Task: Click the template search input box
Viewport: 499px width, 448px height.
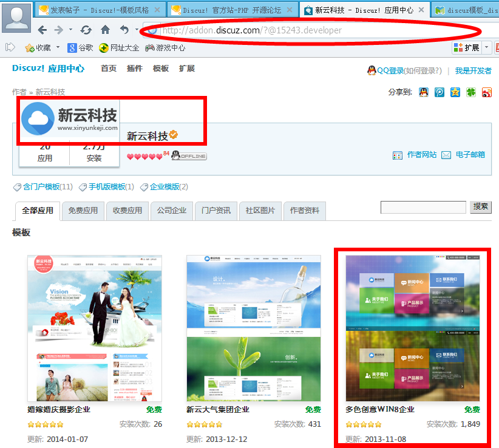Action: pyautogui.click(x=423, y=207)
